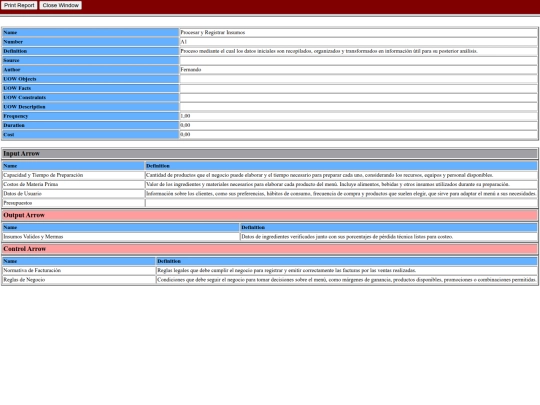This screenshot has width=540, height=405.
Task: Click 'Costos de Materia Prima' input name
Action: tap(31, 185)
